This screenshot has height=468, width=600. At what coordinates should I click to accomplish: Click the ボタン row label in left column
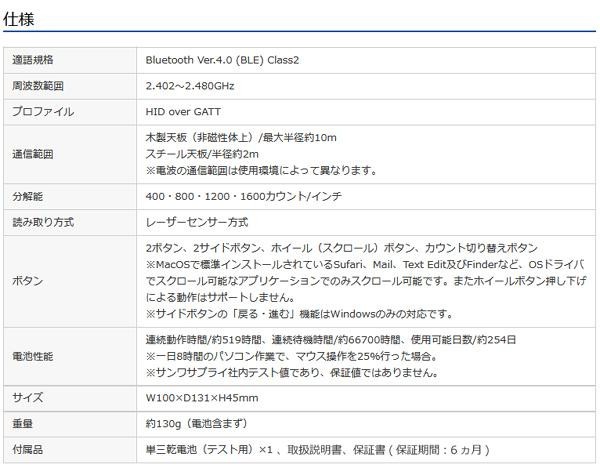28,280
